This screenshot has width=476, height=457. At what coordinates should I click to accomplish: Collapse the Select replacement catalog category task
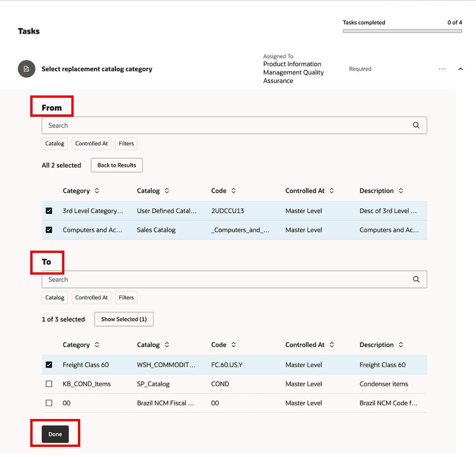click(460, 69)
